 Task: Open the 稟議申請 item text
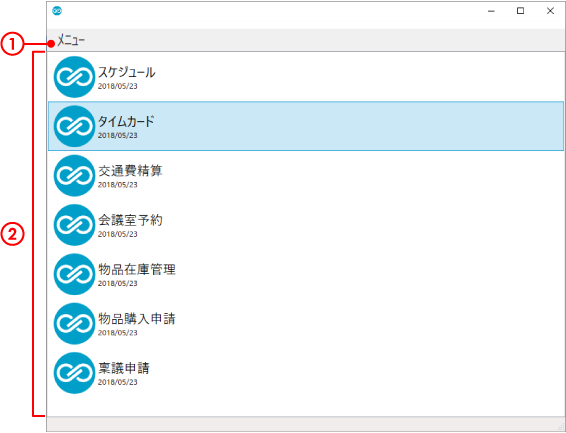click(124, 368)
